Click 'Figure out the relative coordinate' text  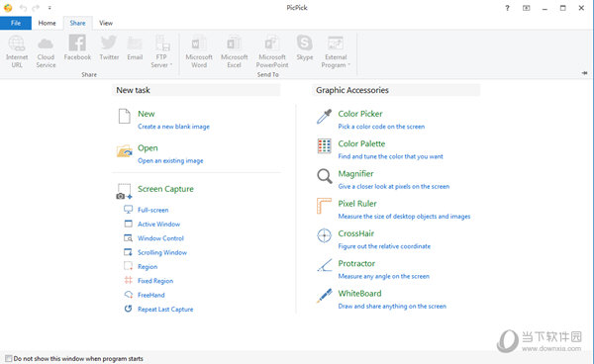[x=384, y=246]
